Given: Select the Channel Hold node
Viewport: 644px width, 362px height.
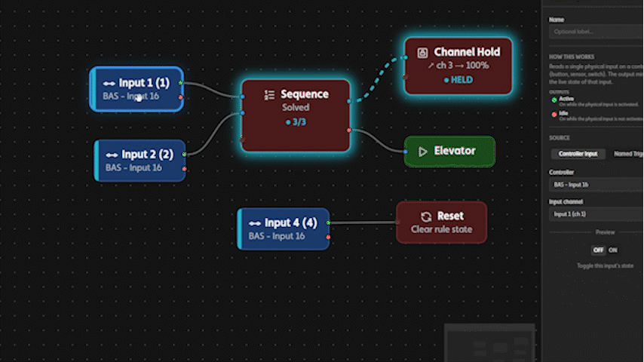Looking at the screenshot, I should [458, 66].
